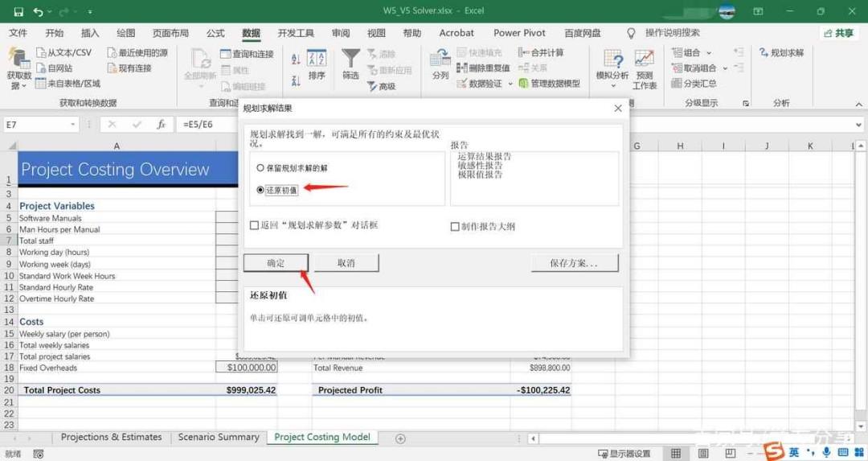Click the Text to Columns (分列) icon
Screen dimensions: 868x461
(x=440, y=64)
